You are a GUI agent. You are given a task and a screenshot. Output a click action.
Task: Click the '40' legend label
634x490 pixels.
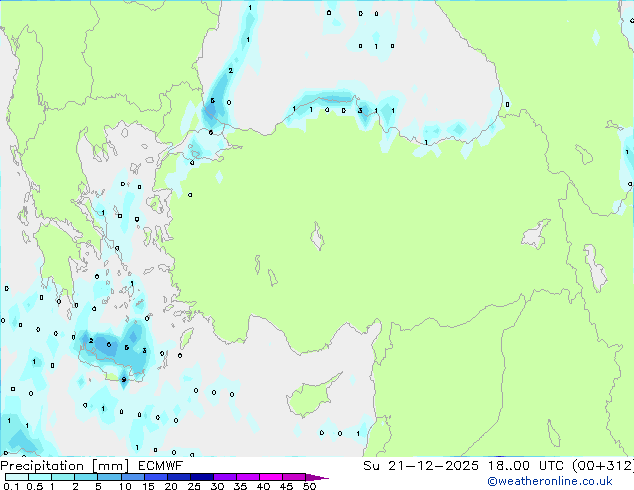tap(263, 486)
